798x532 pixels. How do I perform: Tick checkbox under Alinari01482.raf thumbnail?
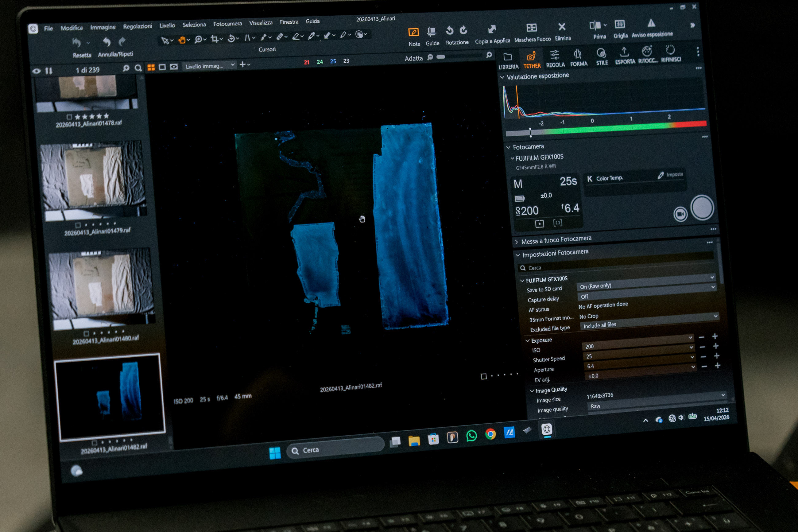[94, 443]
